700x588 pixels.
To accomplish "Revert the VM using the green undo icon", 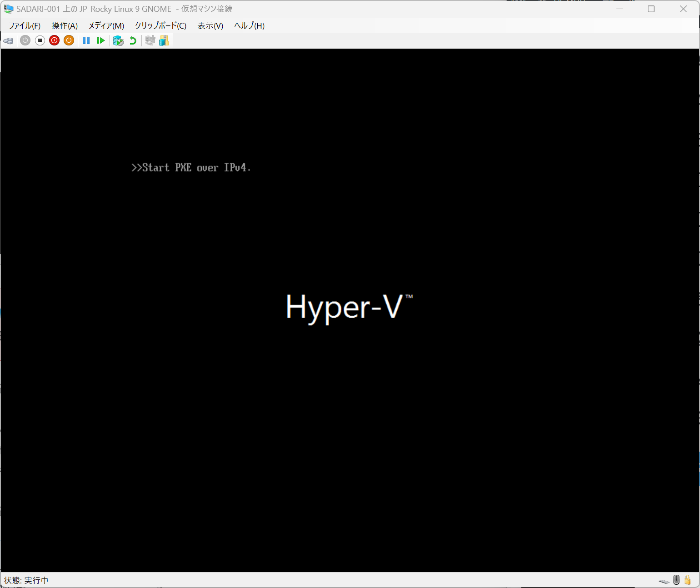I will [132, 40].
